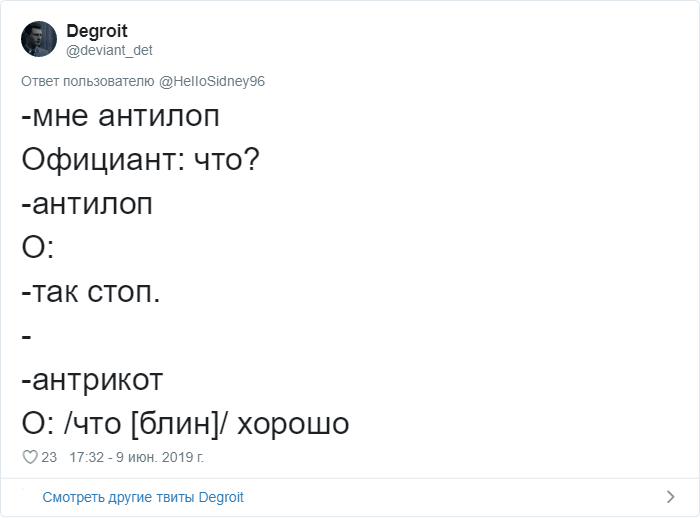
Task: Click the '/что' text in last line
Action: (x=93, y=424)
